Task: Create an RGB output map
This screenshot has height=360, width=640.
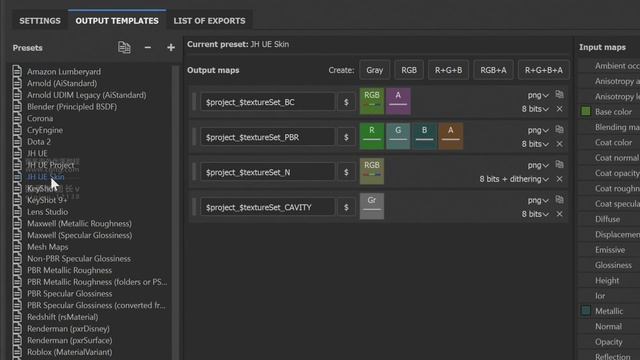Action: (409, 70)
